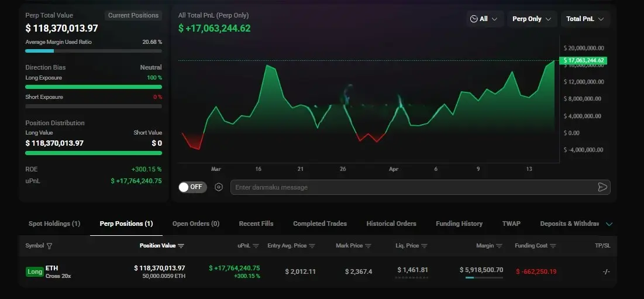Click the 50,000.0059 ETH position size
This screenshot has width=644, height=299.
165,276
